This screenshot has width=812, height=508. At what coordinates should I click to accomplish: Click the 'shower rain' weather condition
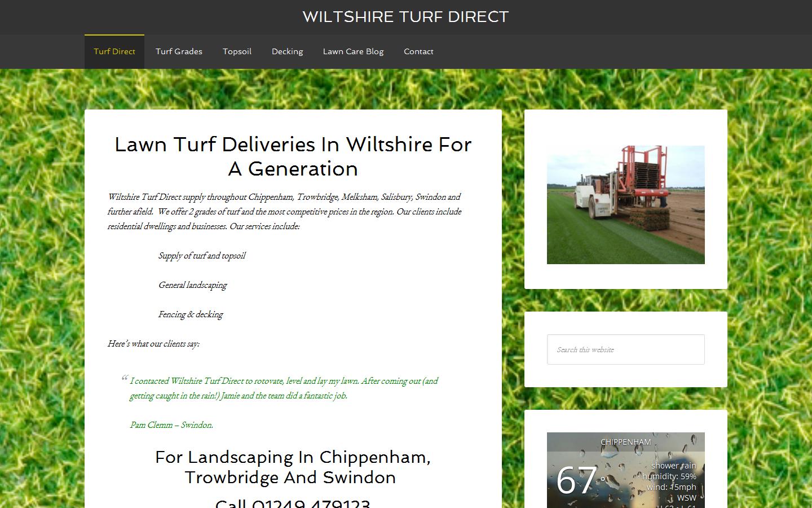point(674,466)
